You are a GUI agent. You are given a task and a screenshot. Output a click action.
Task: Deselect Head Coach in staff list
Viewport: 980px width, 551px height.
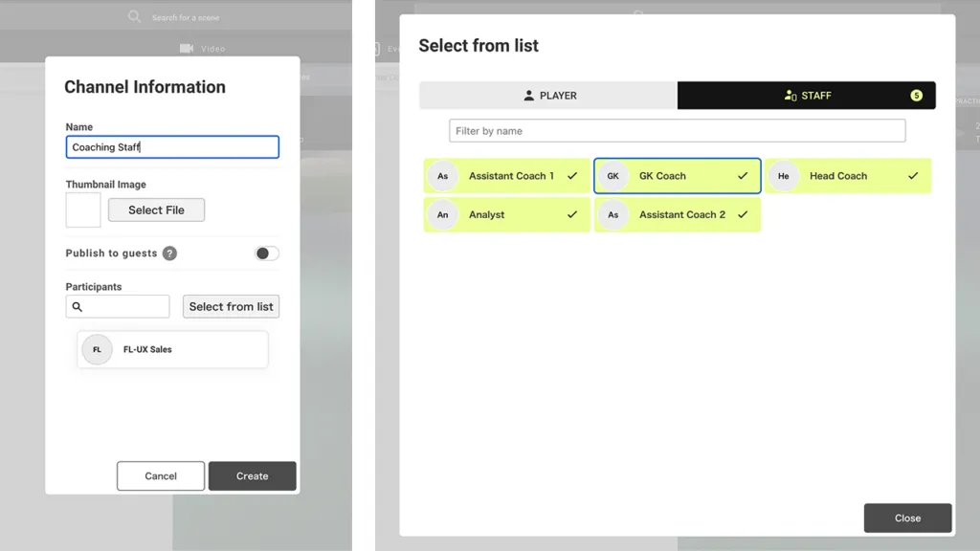point(848,176)
